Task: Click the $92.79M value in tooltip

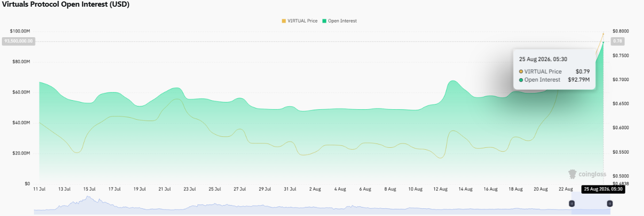Action: (579, 80)
